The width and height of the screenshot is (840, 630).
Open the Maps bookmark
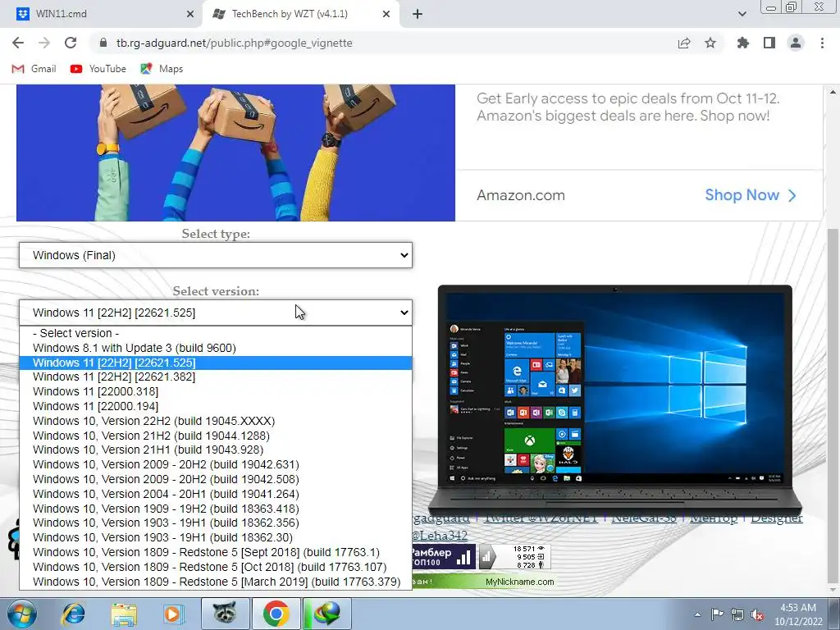click(x=162, y=69)
